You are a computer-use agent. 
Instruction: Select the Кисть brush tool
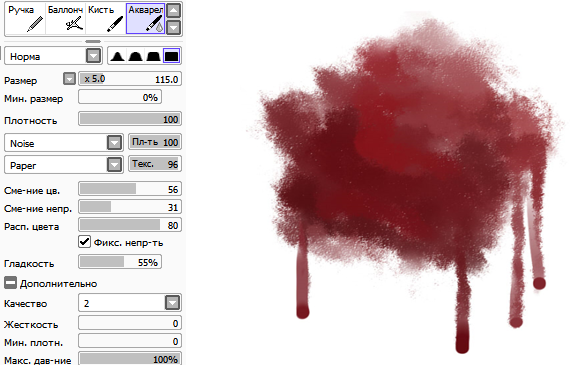coord(106,19)
